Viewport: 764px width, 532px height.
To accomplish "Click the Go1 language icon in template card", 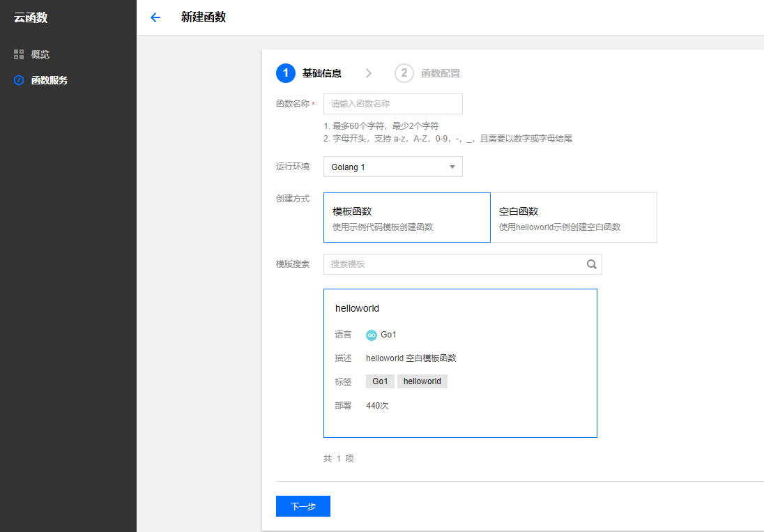I will [x=371, y=335].
